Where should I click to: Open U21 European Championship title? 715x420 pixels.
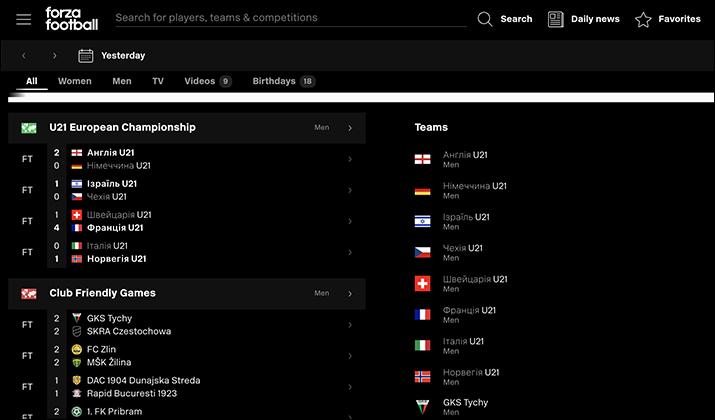122,127
